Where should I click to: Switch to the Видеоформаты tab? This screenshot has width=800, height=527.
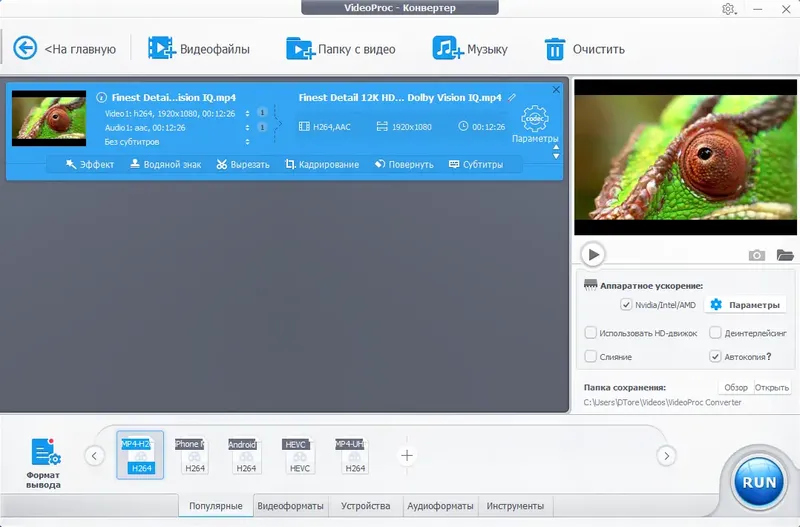point(290,506)
